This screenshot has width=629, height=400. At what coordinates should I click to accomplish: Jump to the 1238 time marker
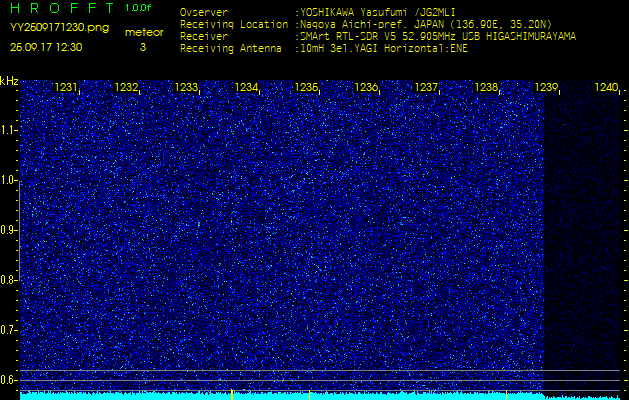point(486,88)
